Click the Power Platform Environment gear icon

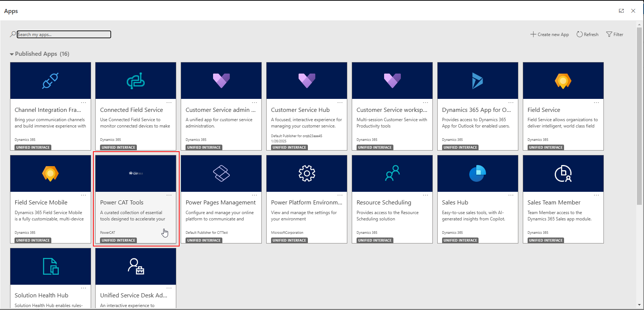307,174
